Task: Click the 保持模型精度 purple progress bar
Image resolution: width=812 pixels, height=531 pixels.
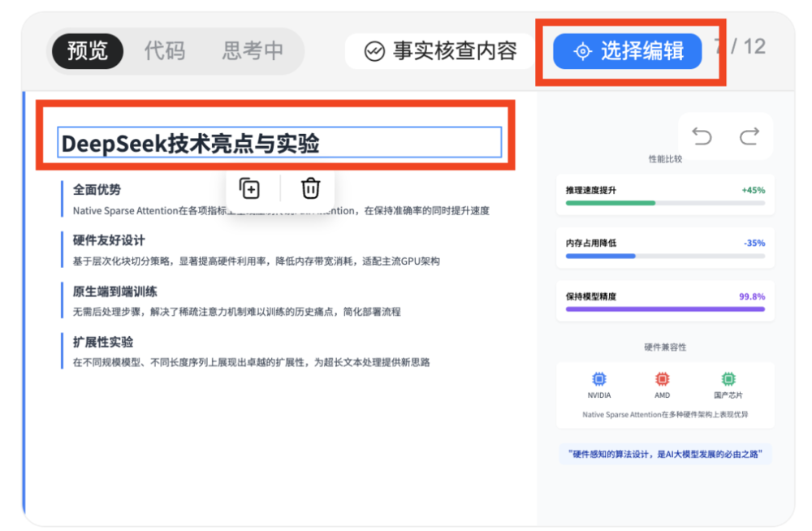Action: coord(664,309)
